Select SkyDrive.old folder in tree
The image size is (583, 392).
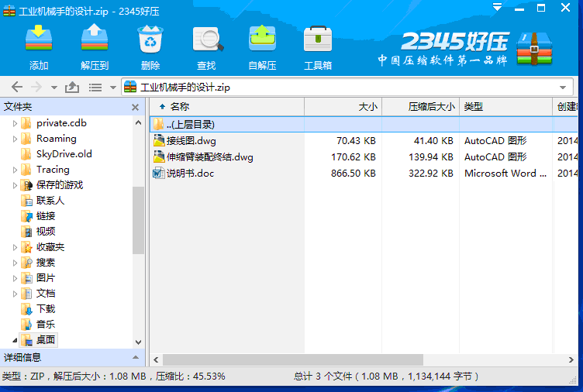64,154
